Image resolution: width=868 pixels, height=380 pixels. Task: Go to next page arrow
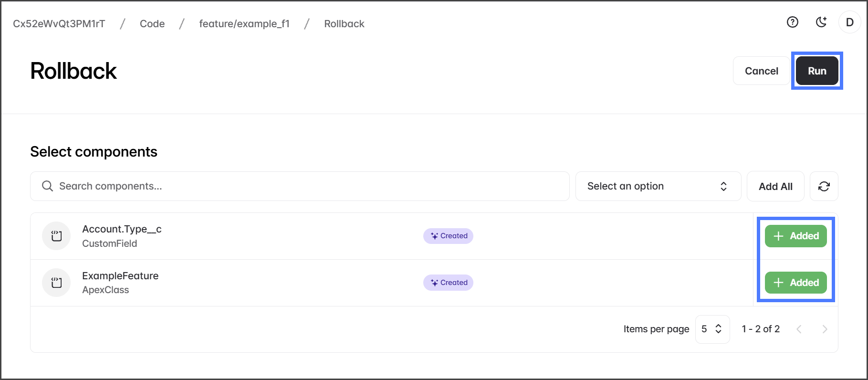(x=825, y=329)
